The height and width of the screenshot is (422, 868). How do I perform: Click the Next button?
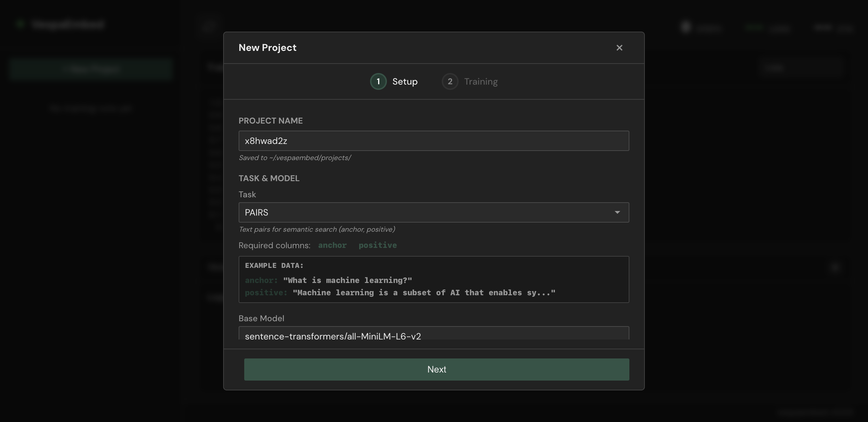(436, 369)
